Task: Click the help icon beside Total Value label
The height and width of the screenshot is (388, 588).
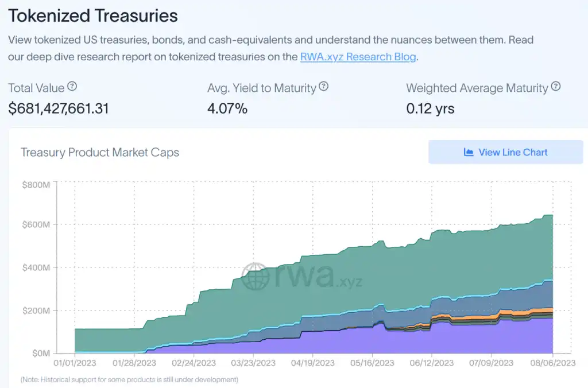Action: point(72,87)
